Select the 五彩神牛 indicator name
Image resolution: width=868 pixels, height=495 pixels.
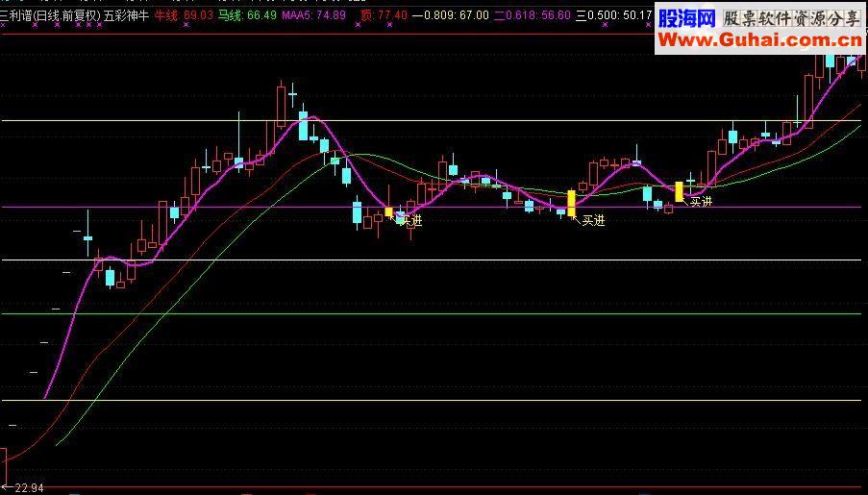coord(126,15)
